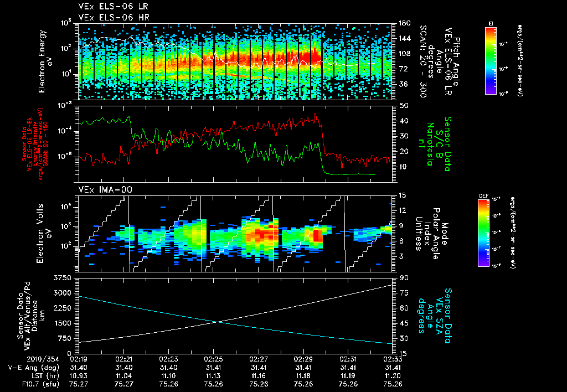The image size is (567, 392).
Task: Click the 'V-E Ang (deg)' row label
Action: click(x=34, y=368)
